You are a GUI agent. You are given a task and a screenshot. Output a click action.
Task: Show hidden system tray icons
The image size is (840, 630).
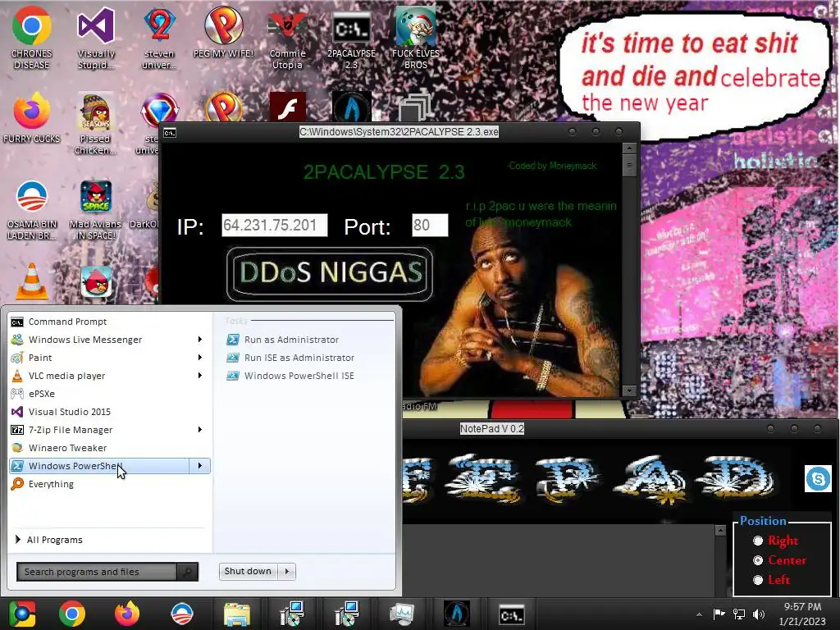point(699,614)
